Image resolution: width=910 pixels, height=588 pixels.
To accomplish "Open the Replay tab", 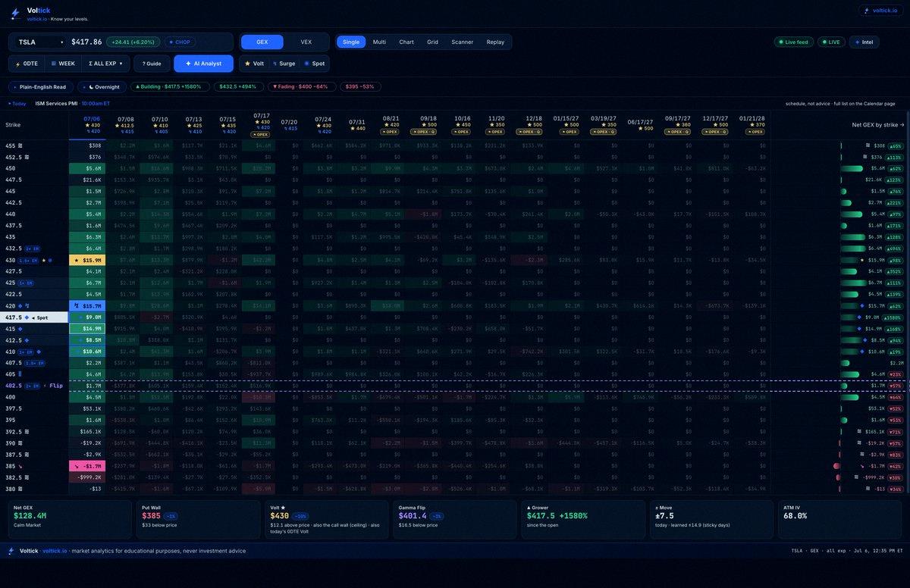I will (x=495, y=42).
